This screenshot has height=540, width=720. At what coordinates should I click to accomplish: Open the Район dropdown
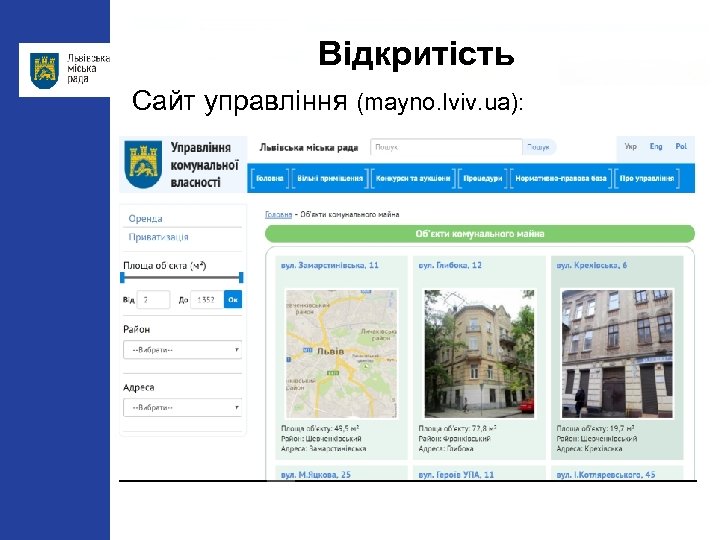coord(182,350)
